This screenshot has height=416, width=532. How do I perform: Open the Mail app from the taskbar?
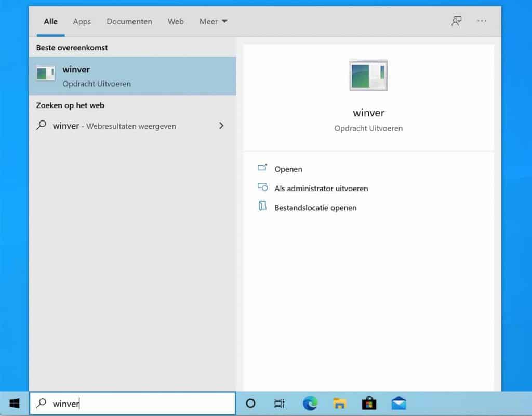coord(398,404)
